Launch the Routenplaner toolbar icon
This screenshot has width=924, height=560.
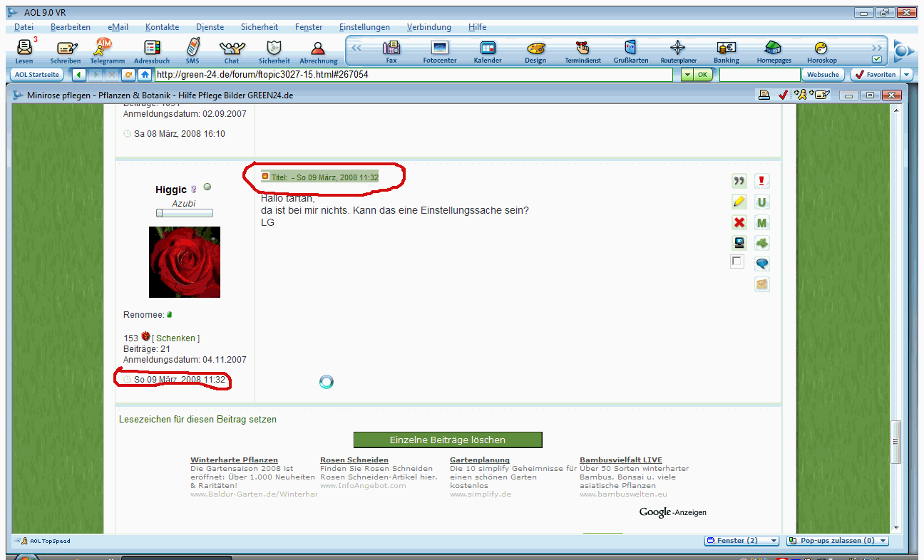click(x=678, y=52)
